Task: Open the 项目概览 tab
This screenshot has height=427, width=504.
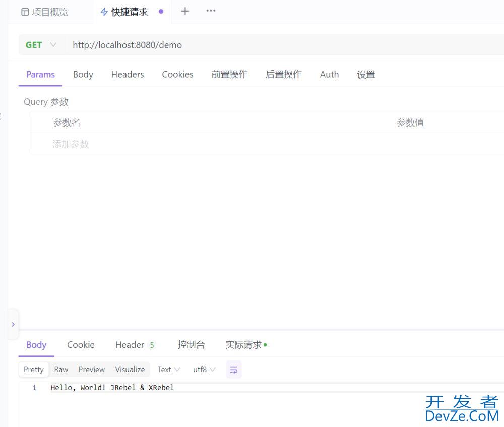Action: pos(45,12)
